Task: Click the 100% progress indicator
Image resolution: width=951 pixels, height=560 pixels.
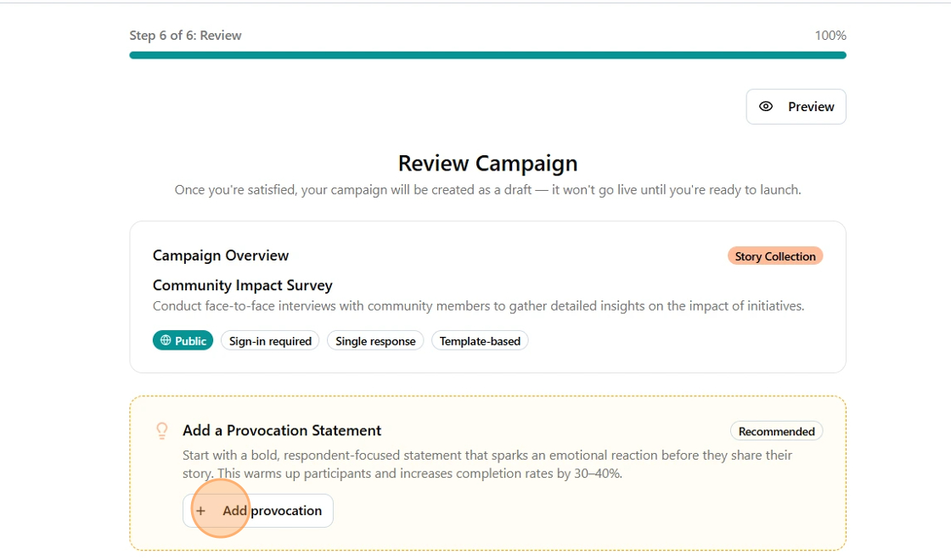Action: point(830,35)
